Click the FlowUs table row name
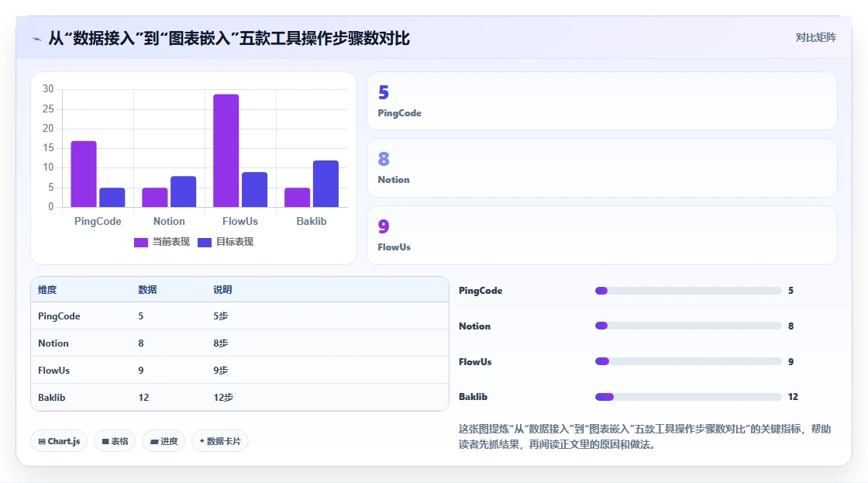Viewport: 868px width, 483px height. pyautogui.click(x=53, y=371)
